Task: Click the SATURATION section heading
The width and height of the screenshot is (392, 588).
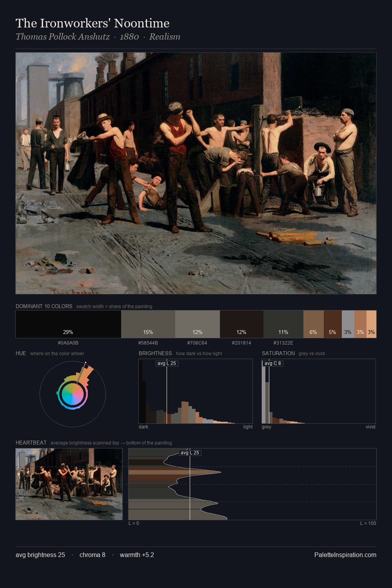Action: [x=278, y=353]
